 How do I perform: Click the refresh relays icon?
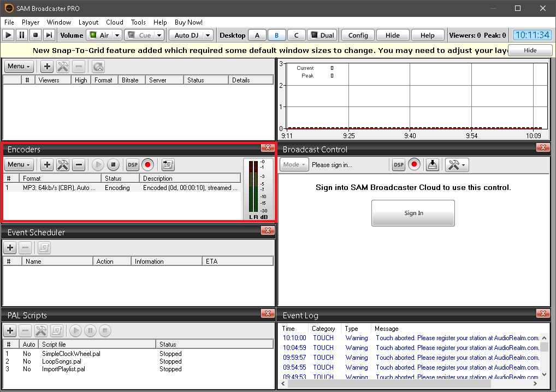[x=98, y=66]
